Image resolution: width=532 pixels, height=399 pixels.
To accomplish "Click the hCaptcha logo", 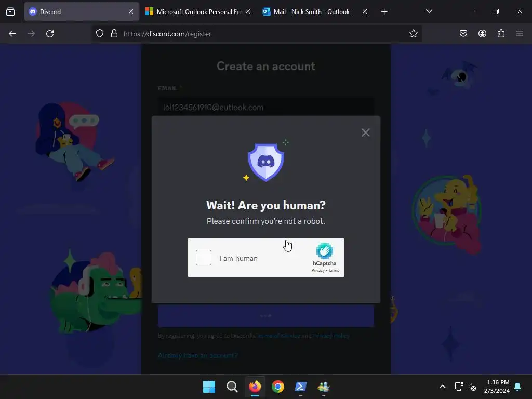I will (324, 251).
